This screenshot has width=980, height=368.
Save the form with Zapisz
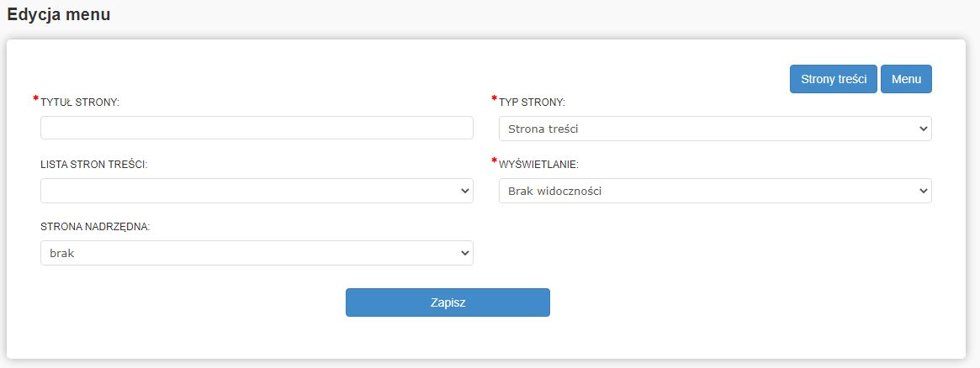[x=448, y=302]
